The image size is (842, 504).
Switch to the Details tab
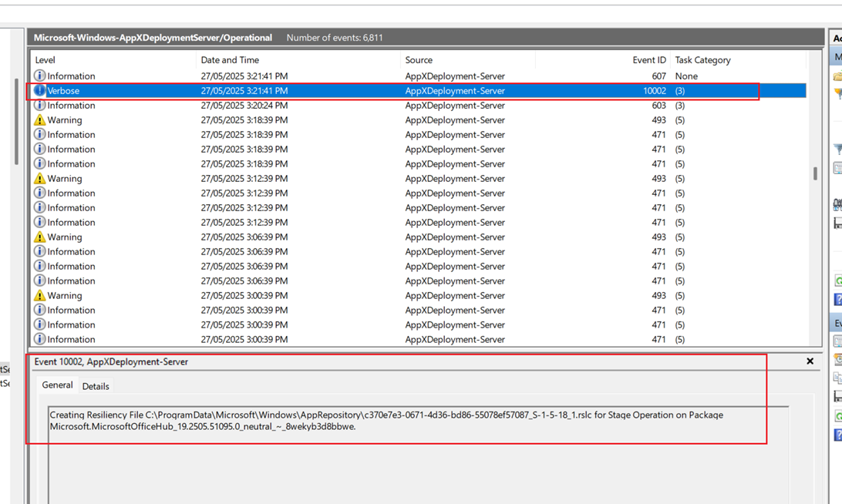coord(96,386)
